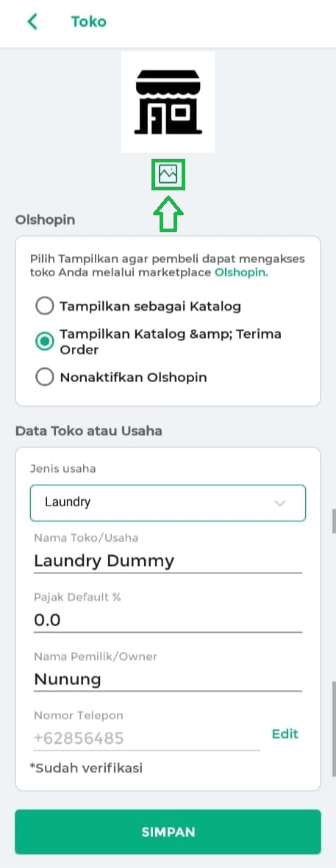The image size is (336, 868).
Task: Open the Olshopin marketplace link
Action: click(241, 273)
